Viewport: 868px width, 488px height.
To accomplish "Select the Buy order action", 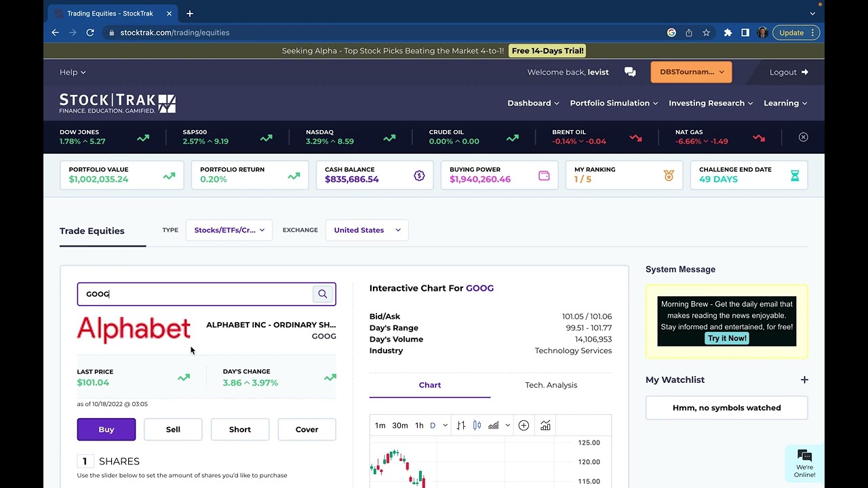I will click(106, 429).
